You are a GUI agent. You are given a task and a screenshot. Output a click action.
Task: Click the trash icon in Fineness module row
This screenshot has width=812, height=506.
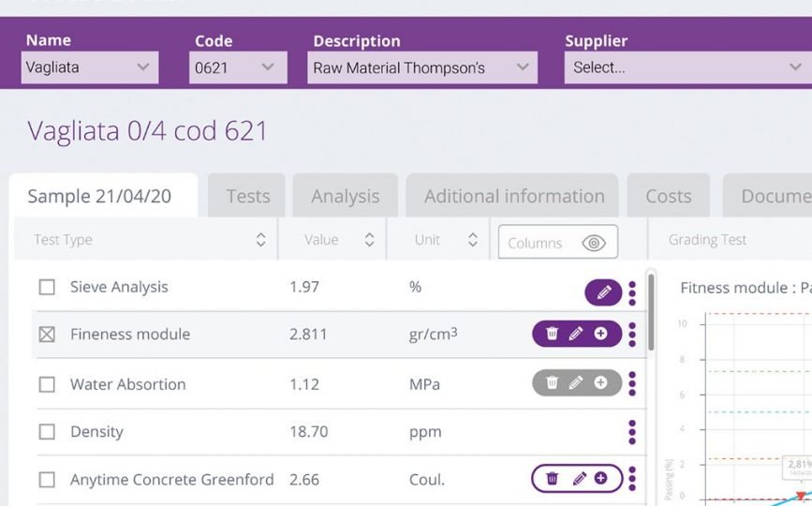(x=553, y=334)
